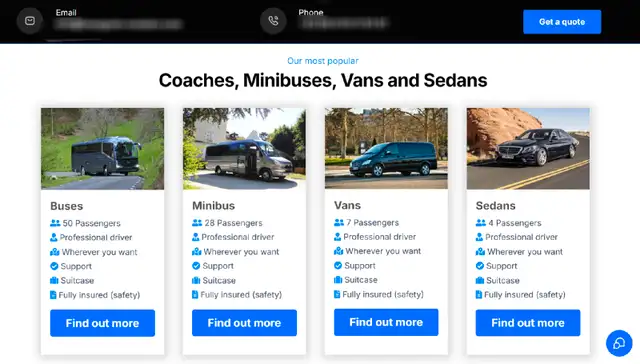Screen dimensions: 640x364
Task: Click the email envelope icon in header
Action: (30, 21)
